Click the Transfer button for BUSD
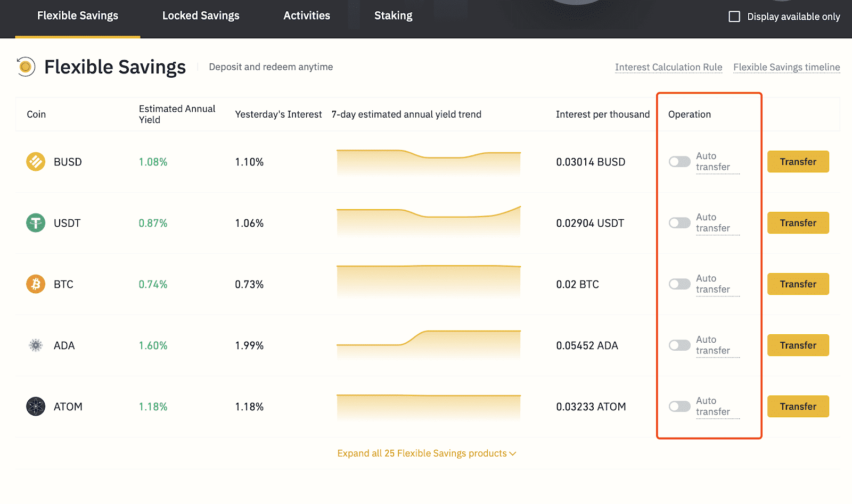The image size is (852, 504). 798,162
